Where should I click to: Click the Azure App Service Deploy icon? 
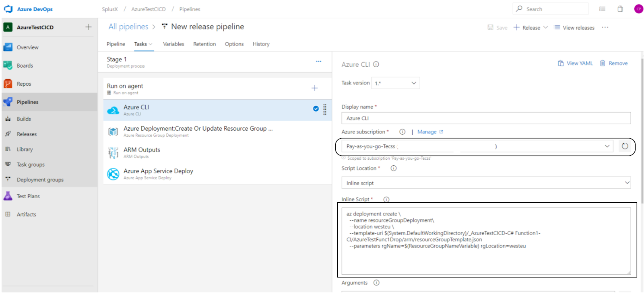(113, 174)
